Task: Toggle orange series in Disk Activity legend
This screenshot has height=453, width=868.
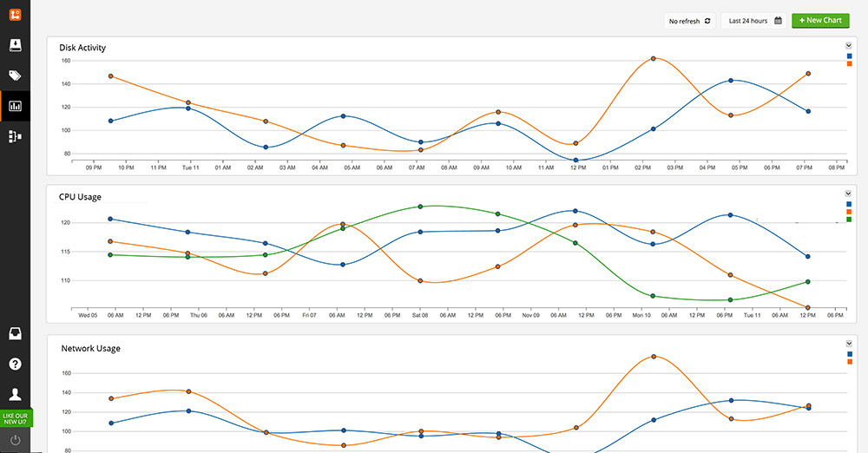Action: click(849, 64)
